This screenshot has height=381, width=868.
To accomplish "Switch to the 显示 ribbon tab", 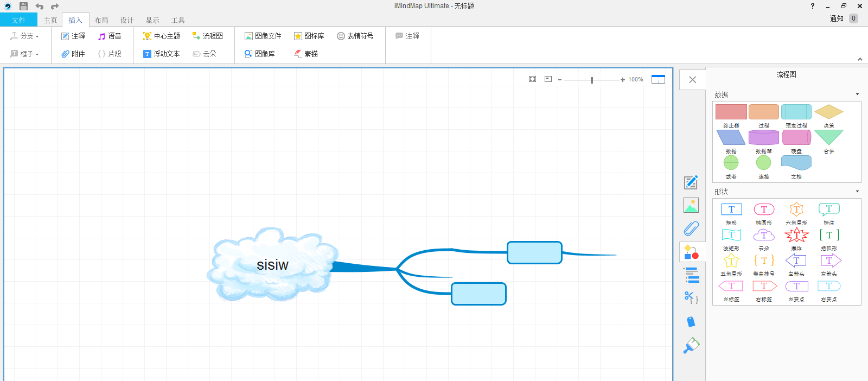I will (x=152, y=20).
